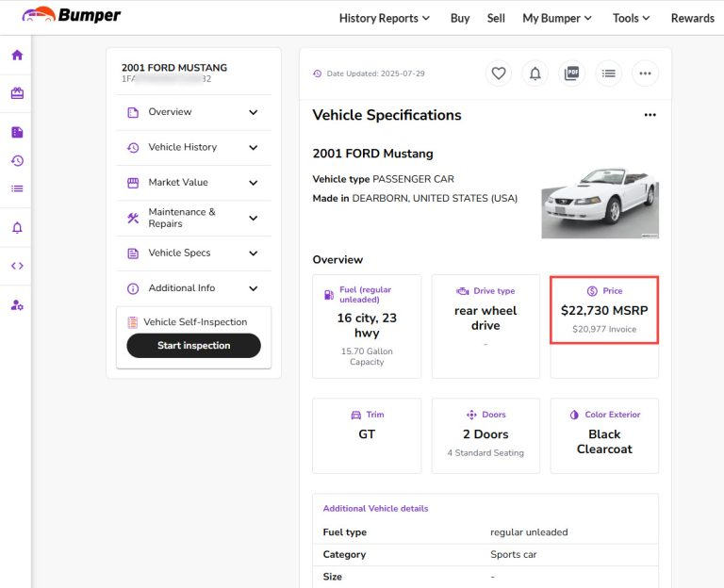Viewport: 724px width, 588px height.
Task: Click the home icon in left sidebar
Action: 17,55
